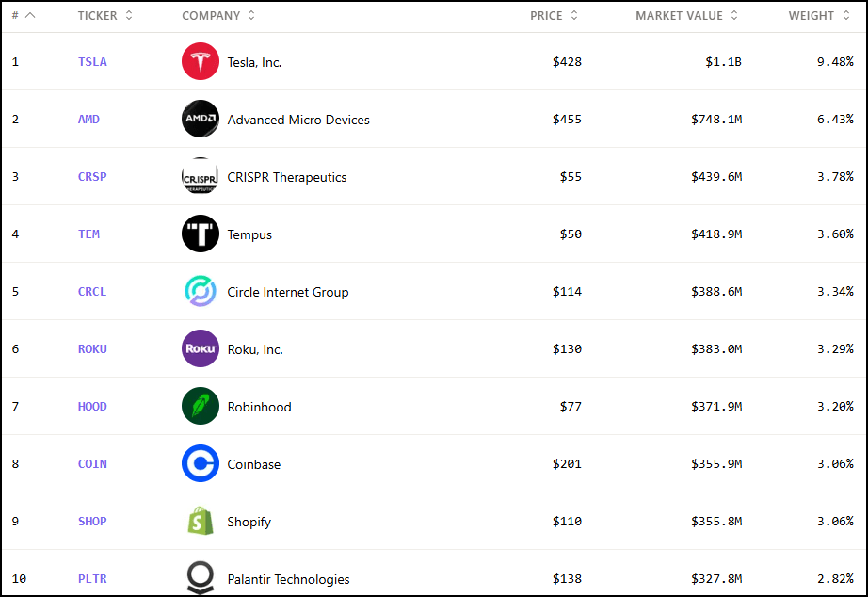Click the $418.9M market value
This screenshot has height=597, width=868.
[716, 234]
